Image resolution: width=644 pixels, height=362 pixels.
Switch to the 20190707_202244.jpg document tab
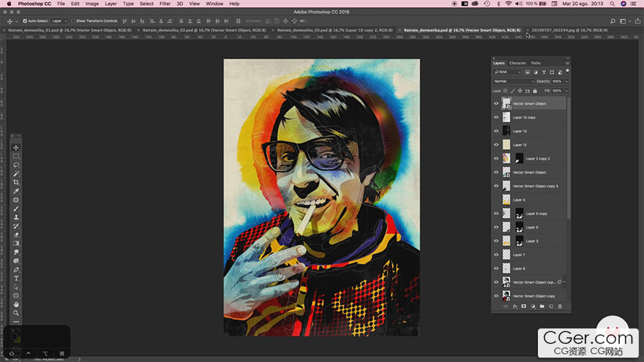click(569, 30)
